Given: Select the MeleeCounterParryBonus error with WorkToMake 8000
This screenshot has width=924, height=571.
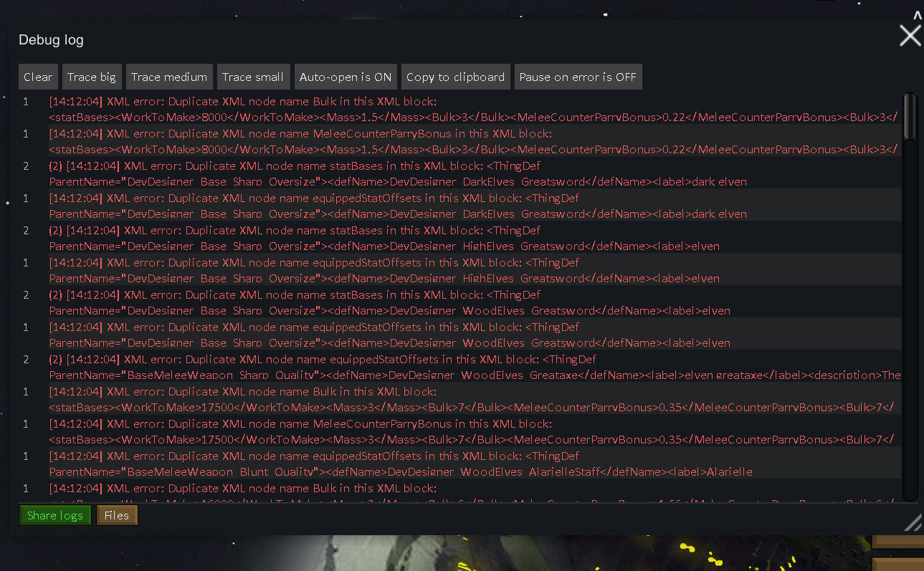Looking at the screenshot, I should 460,141.
